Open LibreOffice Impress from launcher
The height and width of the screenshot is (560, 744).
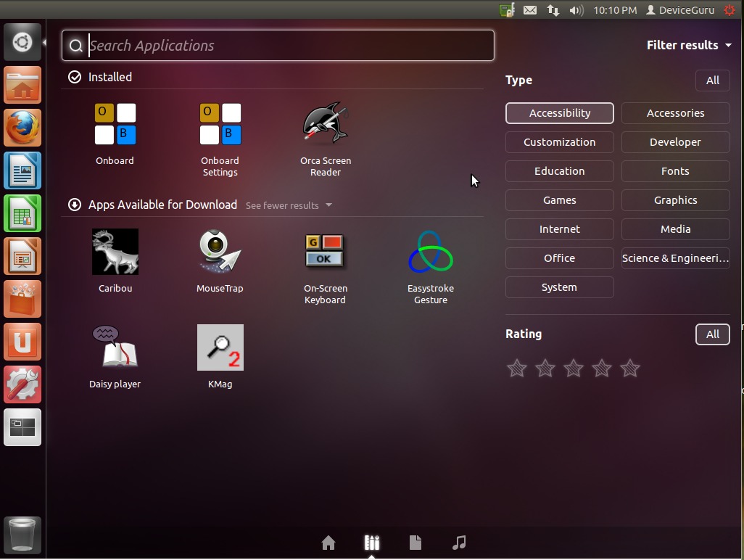click(22, 256)
